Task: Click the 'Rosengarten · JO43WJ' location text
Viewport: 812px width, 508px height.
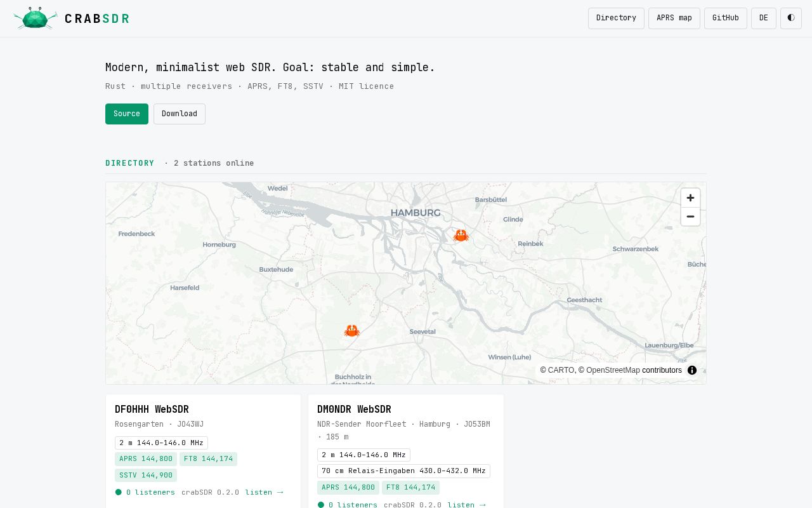Action: click(x=159, y=424)
